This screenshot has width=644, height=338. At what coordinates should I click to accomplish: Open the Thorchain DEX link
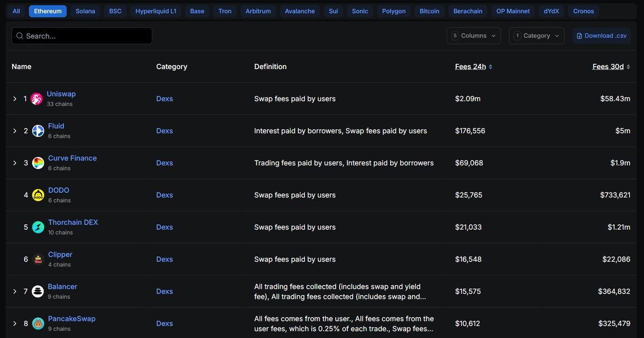(73, 223)
